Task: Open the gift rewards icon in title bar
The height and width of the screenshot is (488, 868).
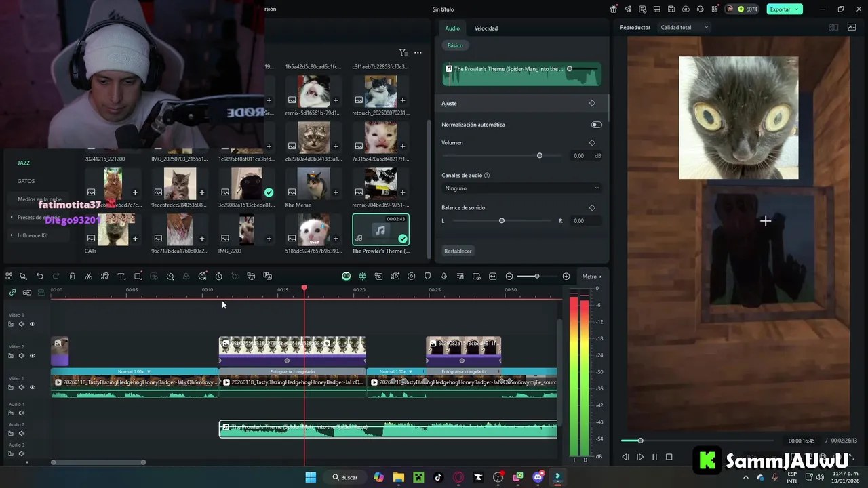Action: pos(613,9)
